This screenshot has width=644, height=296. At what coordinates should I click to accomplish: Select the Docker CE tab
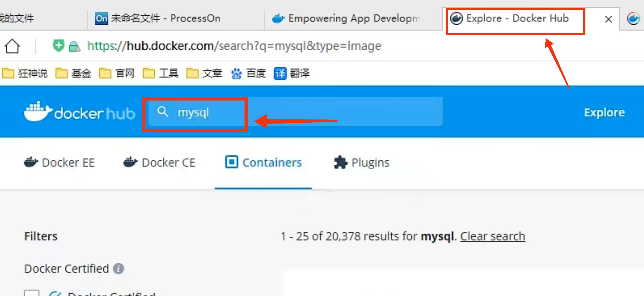(x=159, y=162)
